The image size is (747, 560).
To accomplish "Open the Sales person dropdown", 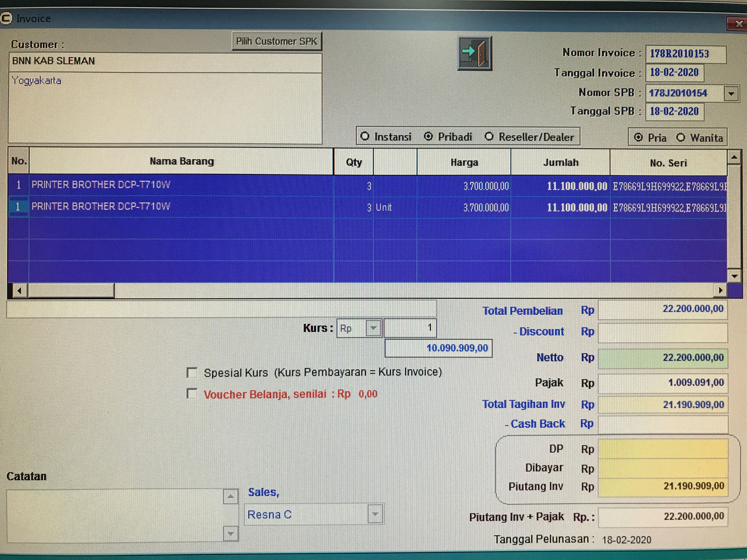I will (x=375, y=514).
